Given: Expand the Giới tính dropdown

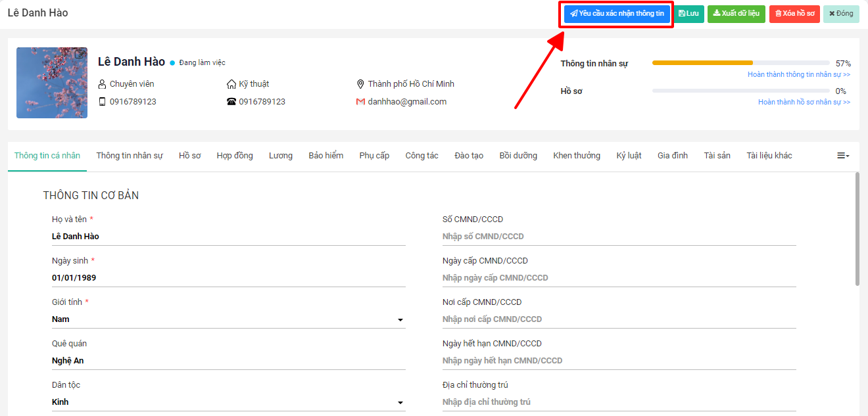Looking at the screenshot, I should pos(400,320).
